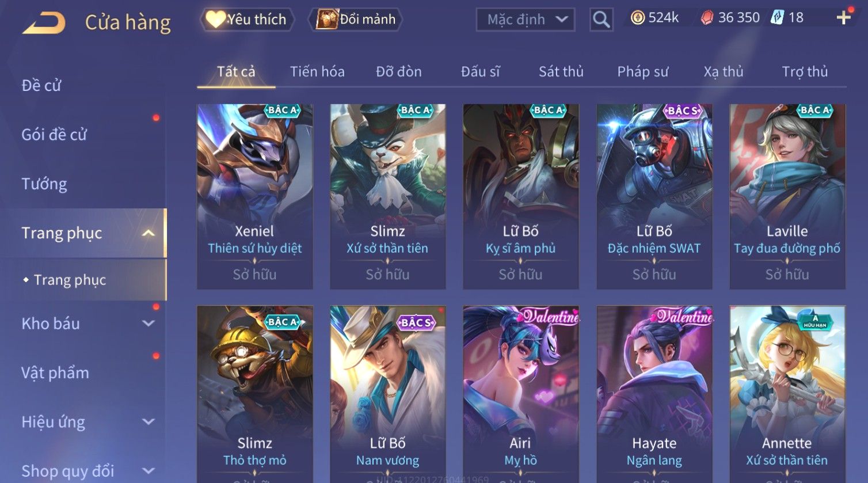This screenshot has width=868, height=483.
Task: Open the search magnifier icon
Action: (601, 20)
